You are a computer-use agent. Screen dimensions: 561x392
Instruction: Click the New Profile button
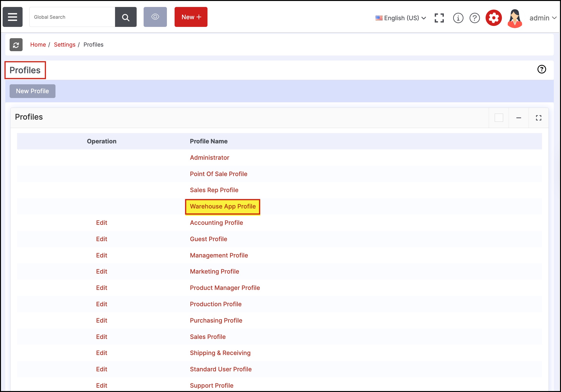tap(32, 91)
